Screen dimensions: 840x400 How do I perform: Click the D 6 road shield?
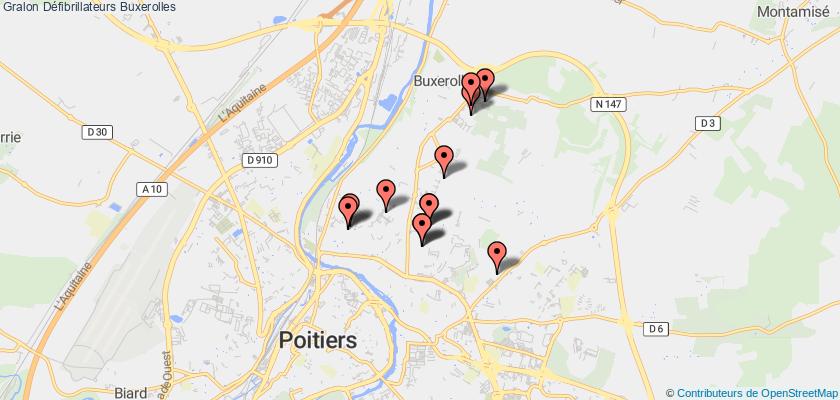click(x=656, y=329)
